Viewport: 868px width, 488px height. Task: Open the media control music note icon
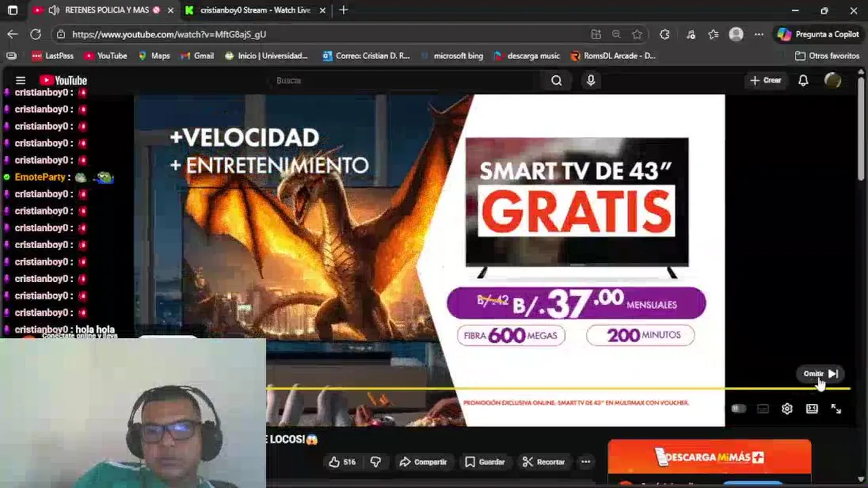click(x=690, y=34)
